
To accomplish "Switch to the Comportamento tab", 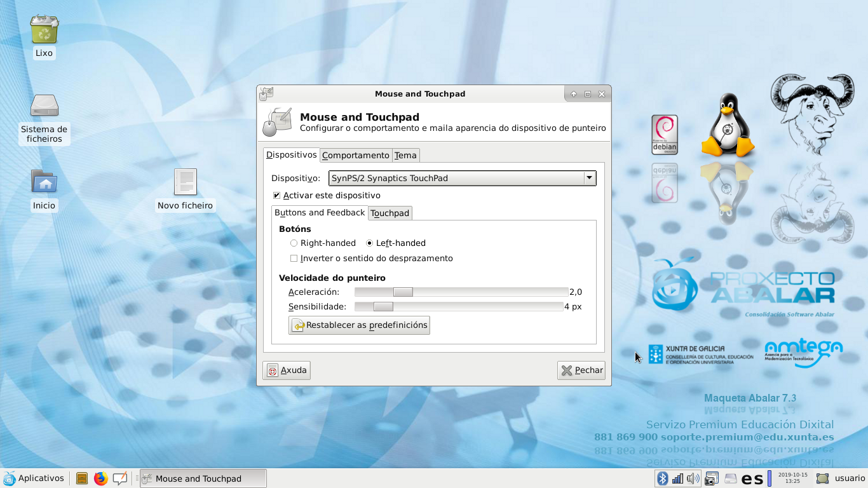I will [355, 156].
